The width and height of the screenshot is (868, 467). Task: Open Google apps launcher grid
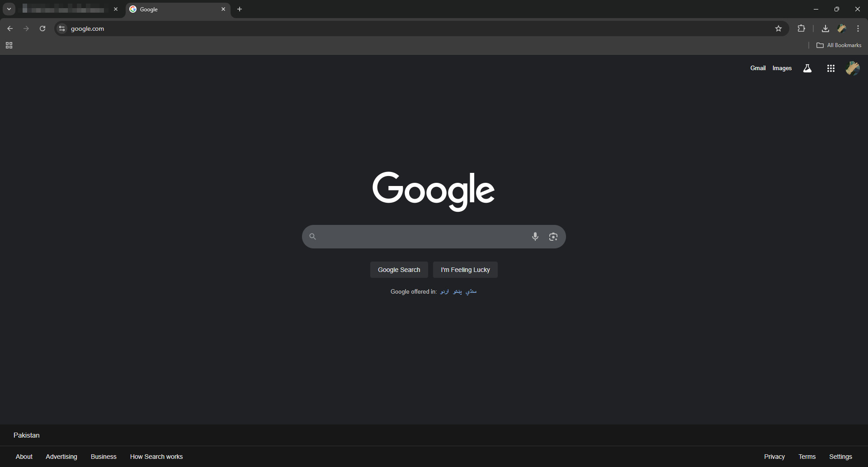tap(831, 68)
